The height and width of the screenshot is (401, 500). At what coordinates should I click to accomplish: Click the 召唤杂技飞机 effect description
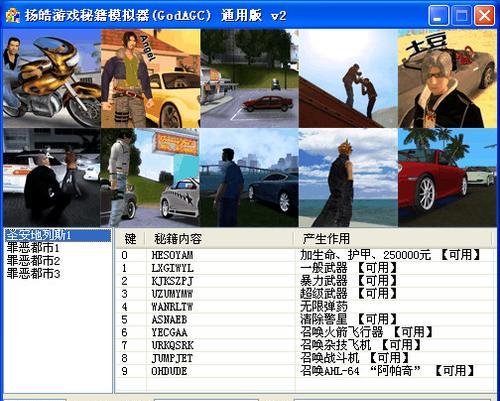[361, 345]
